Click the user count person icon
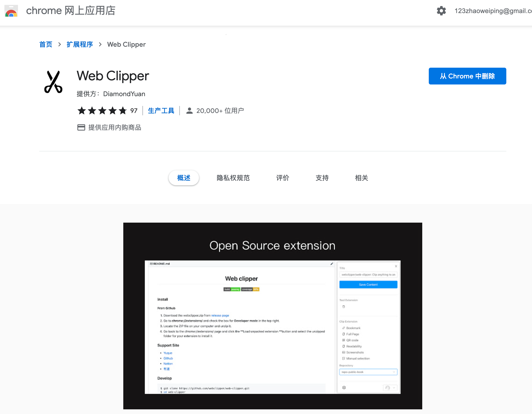Viewport: 532px width, 414px height. point(189,111)
